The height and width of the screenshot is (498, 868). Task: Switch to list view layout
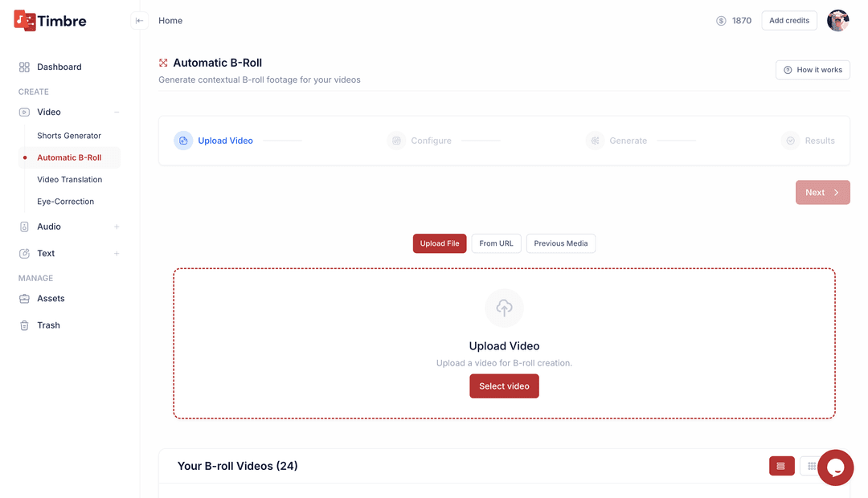coord(781,466)
